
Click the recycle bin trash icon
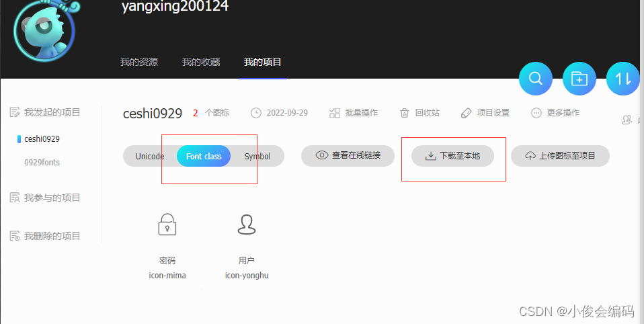pos(405,113)
